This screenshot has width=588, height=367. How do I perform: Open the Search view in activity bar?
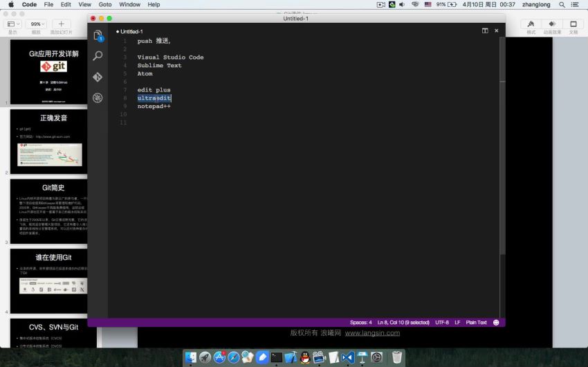point(98,56)
